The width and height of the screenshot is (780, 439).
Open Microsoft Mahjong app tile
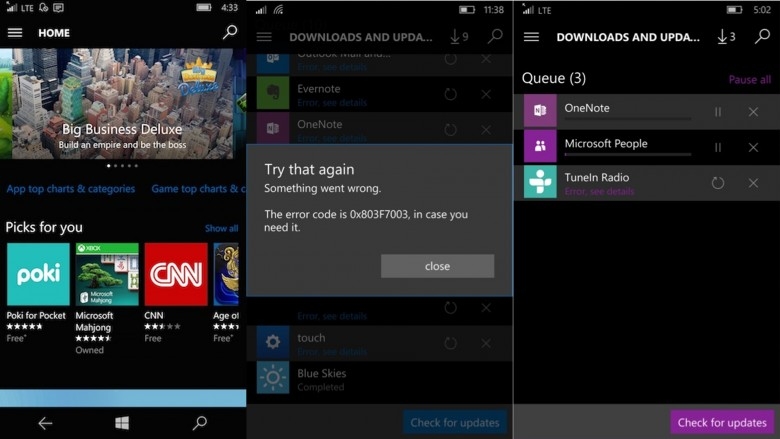point(107,274)
